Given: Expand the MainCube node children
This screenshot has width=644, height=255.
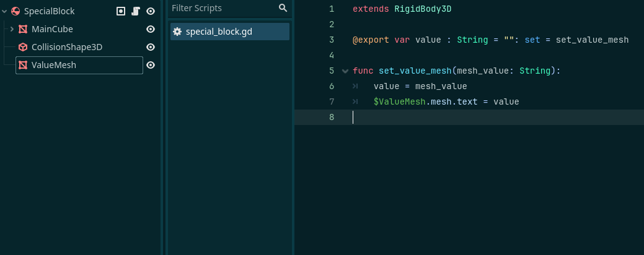Looking at the screenshot, I should coord(12,29).
